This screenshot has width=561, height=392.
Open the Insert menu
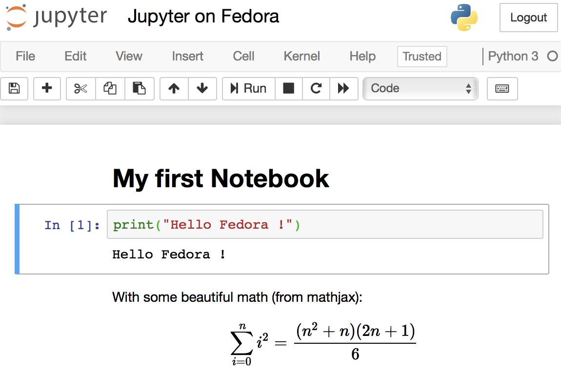click(187, 57)
